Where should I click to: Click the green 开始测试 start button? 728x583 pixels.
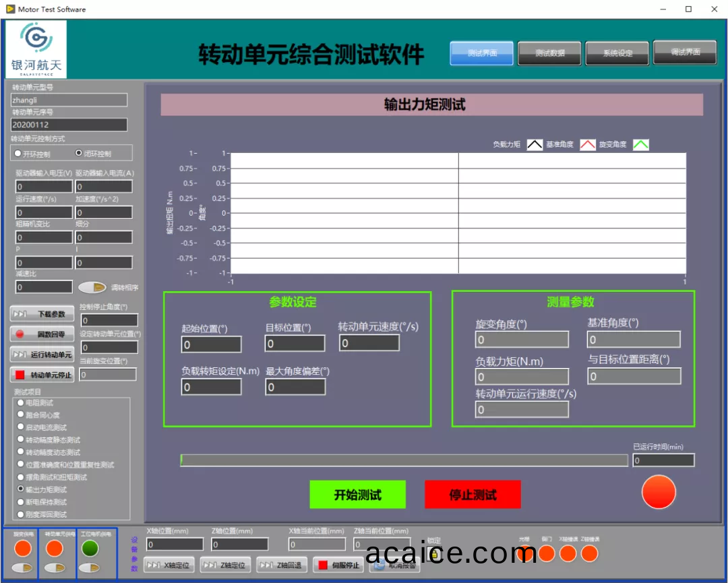pos(357,495)
